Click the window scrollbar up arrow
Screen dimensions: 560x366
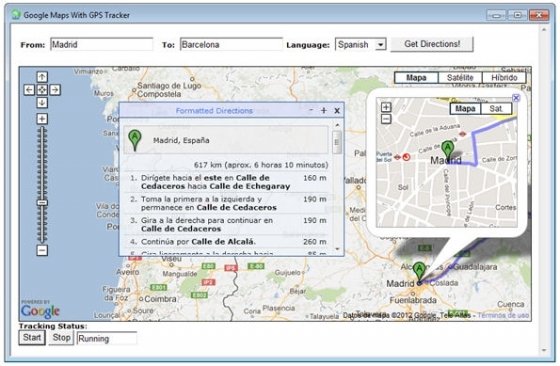(x=544, y=30)
